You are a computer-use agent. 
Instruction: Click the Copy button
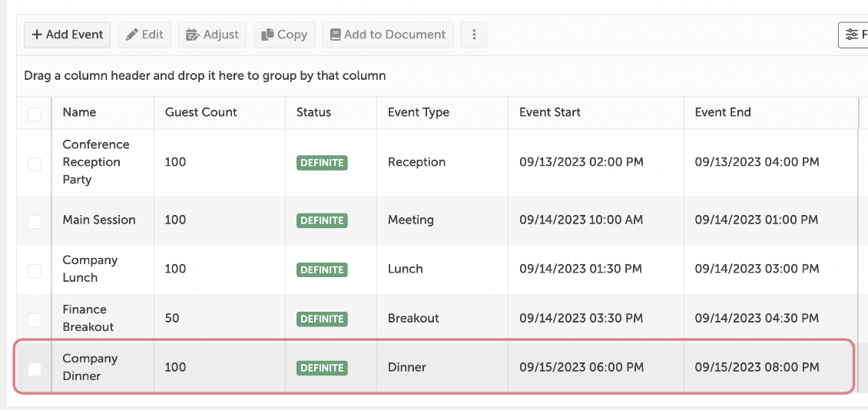point(284,35)
